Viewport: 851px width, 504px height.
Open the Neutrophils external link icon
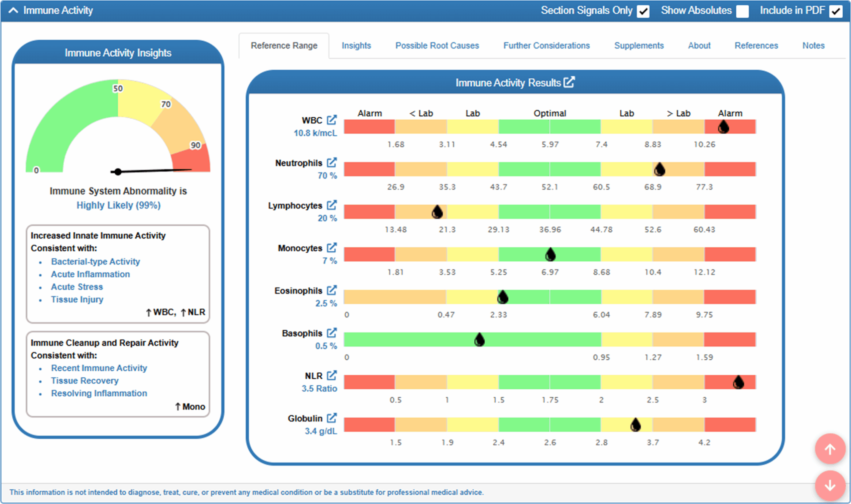[x=331, y=163]
